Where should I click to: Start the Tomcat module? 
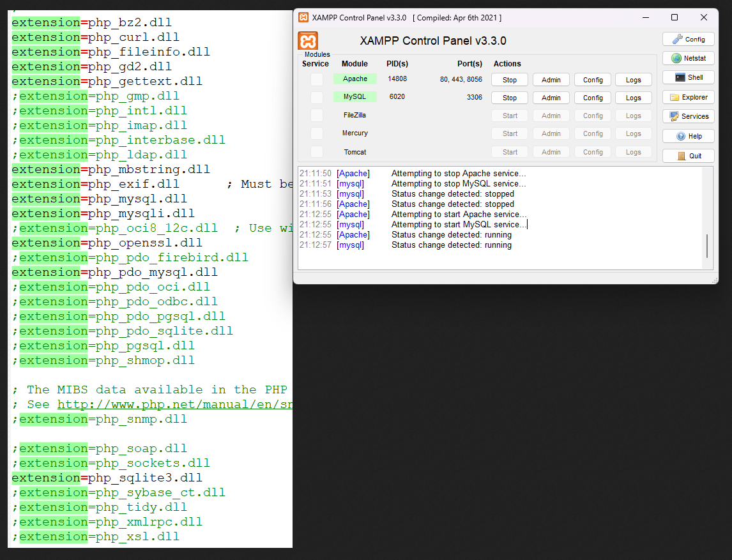pos(509,152)
